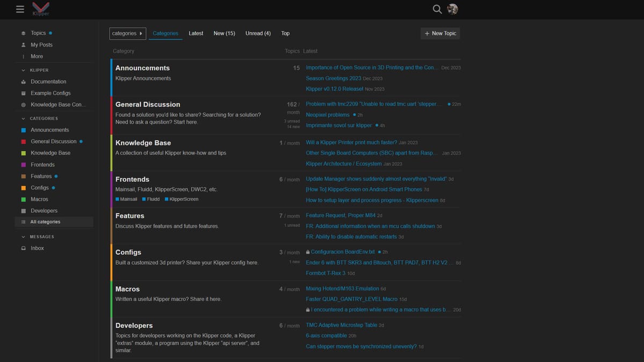Click the plus icon in New Topic
Image resolution: width=644 pixels, height=362 pixels.
click(427, 33)
